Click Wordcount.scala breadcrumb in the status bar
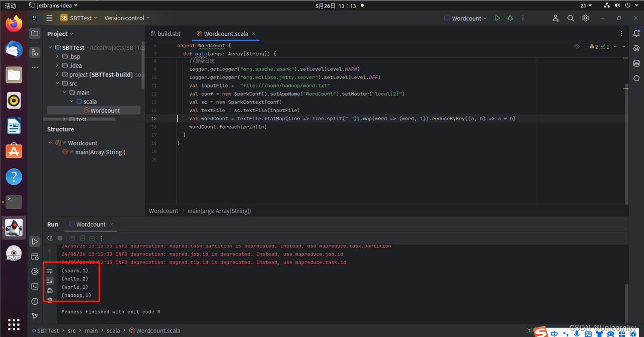644x337 pixels. point(158,331)
